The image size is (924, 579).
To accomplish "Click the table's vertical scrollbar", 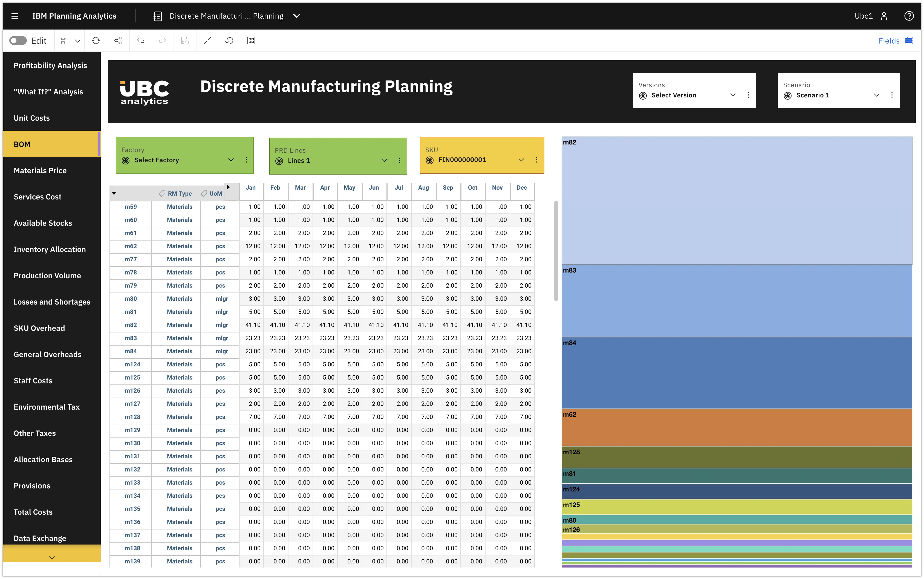I will click(x=556, y=251).
